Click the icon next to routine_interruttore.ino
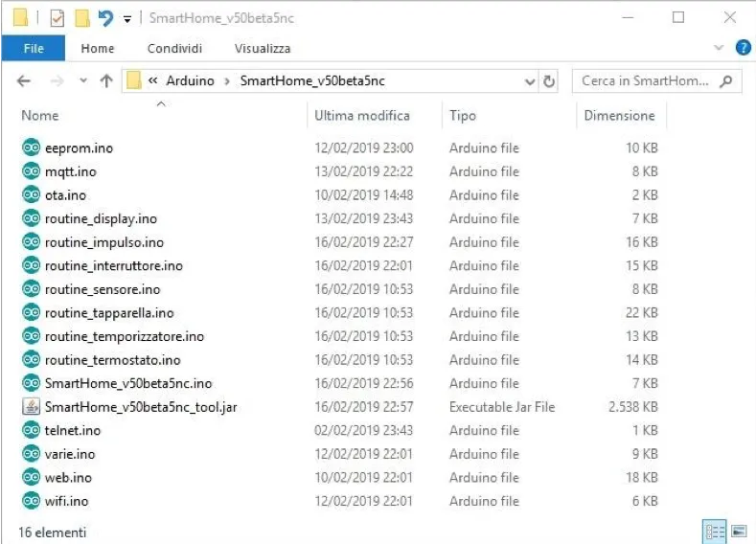756x544 pixels. pyautogui.click(x=32, y=265)
